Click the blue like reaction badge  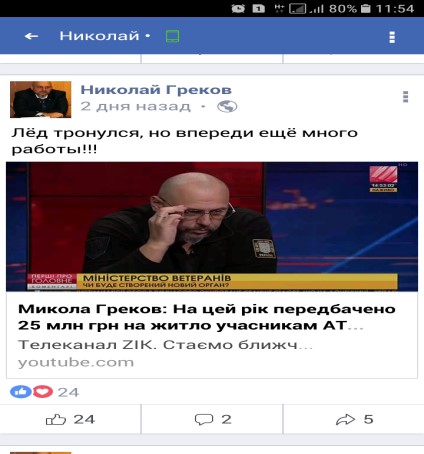click(x=21, y=392)
